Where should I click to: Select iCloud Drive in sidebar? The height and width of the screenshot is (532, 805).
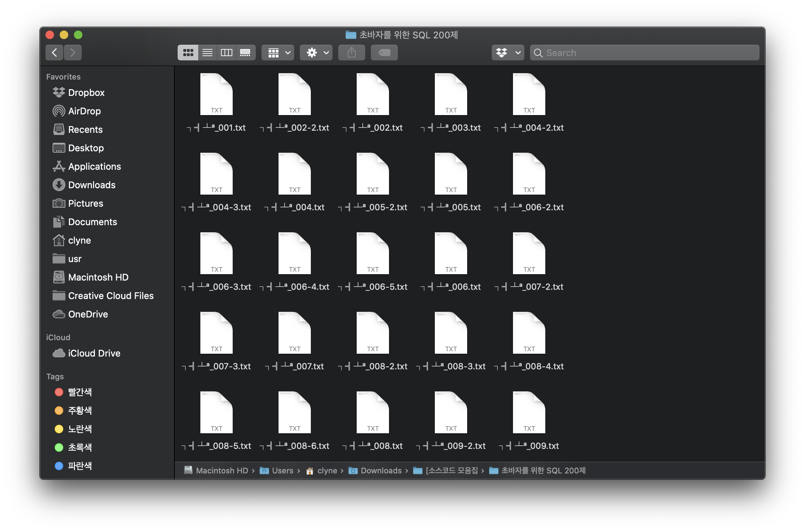tap(94, 353)
